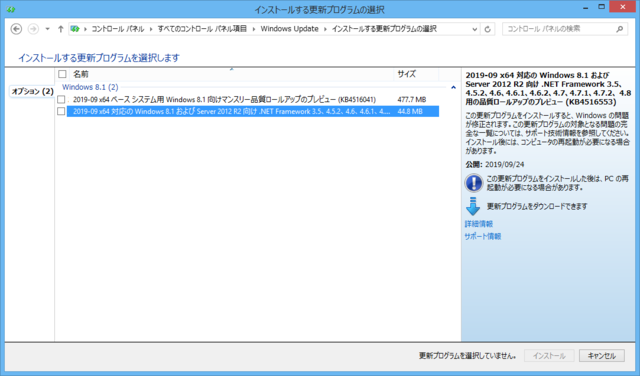Click the blue download arrow icon
640x376 pixels.
point(473,206)
